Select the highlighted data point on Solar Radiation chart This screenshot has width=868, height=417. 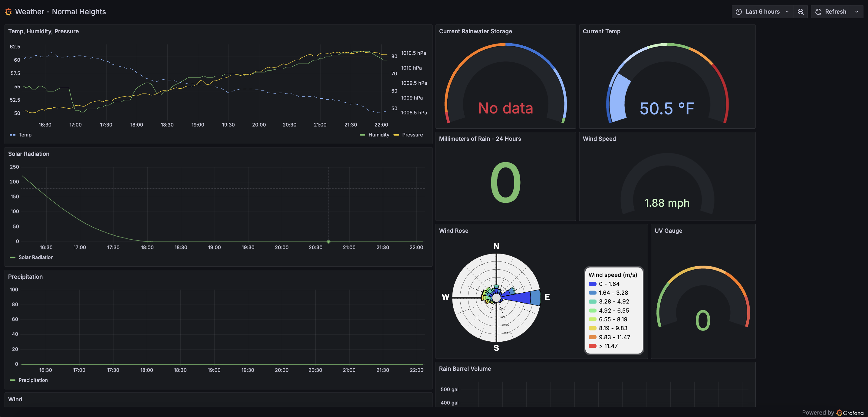pyautogui.click(x=329, y=241)
